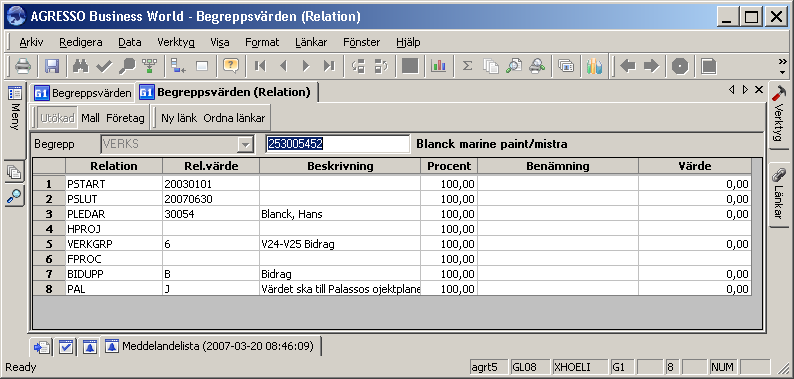Open the Arkiv menu

coord(31,42)
